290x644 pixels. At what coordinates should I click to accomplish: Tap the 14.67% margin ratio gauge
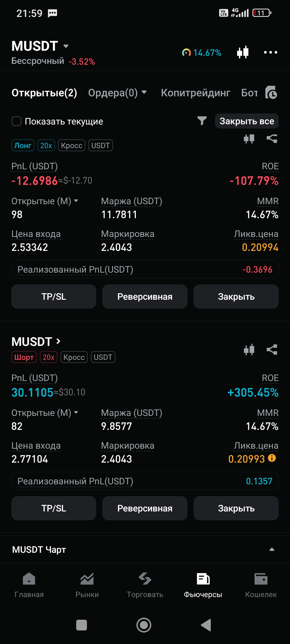click(x=202, y=53)
